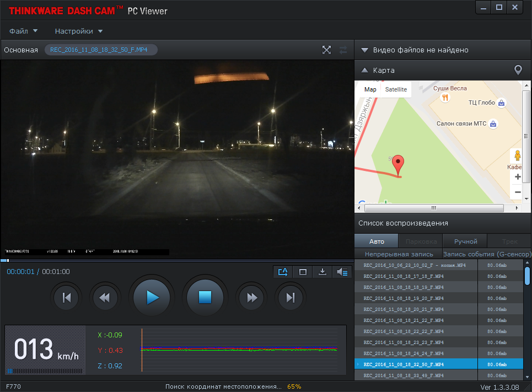Switch map to Map view
The image size is (532, 392).
pos(370,89)
